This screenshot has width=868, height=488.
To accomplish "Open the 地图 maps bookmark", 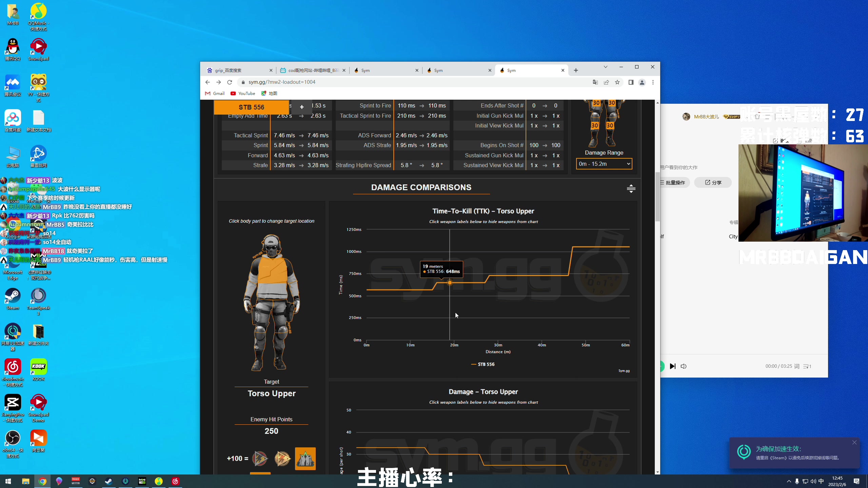I will (269, 93).
